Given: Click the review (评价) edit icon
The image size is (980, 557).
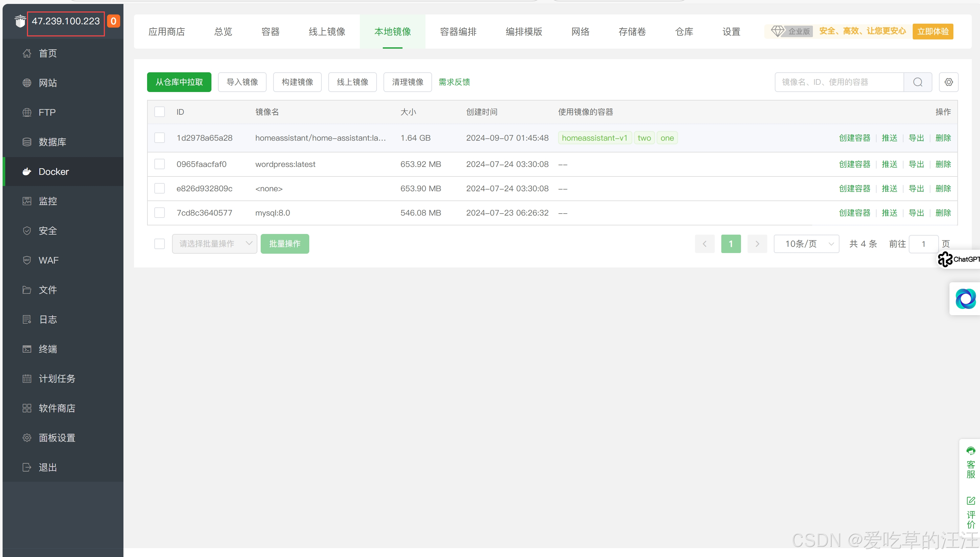Looking at the screenshot, I should (970, 501).
